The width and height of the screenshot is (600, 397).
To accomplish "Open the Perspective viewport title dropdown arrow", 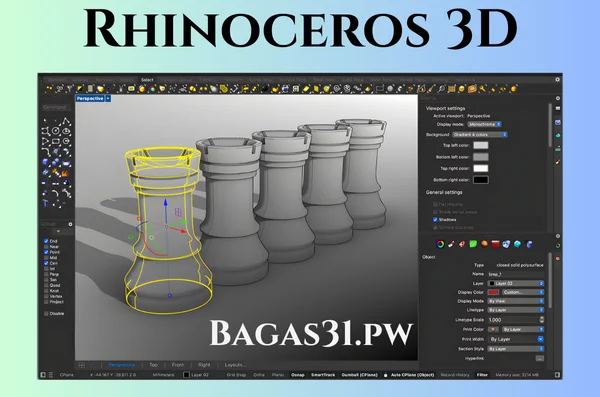I will click(108, 99).
